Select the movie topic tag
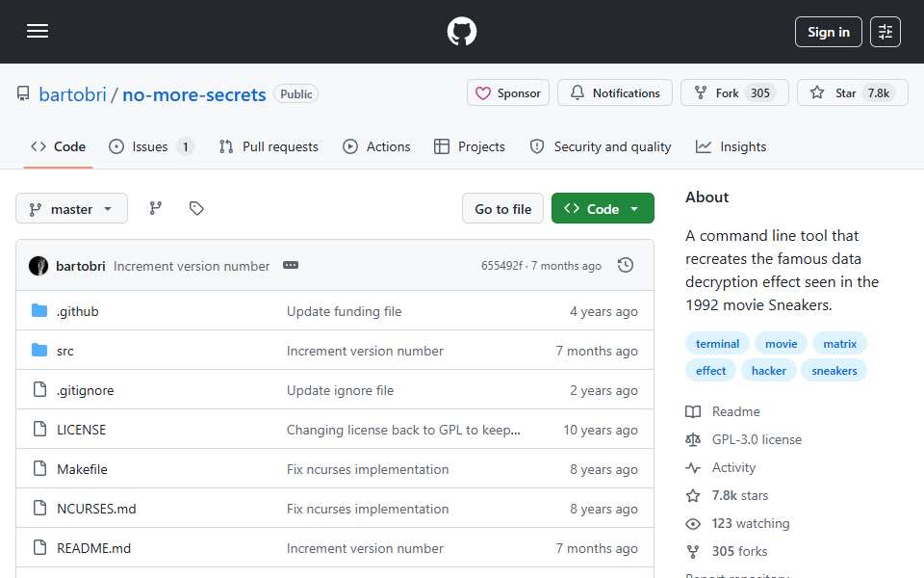This screenshot has width=924, height=578. point(781,344)
